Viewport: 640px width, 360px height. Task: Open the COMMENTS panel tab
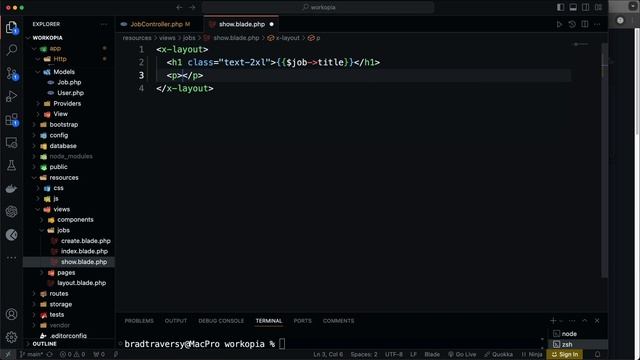point(338,321)
